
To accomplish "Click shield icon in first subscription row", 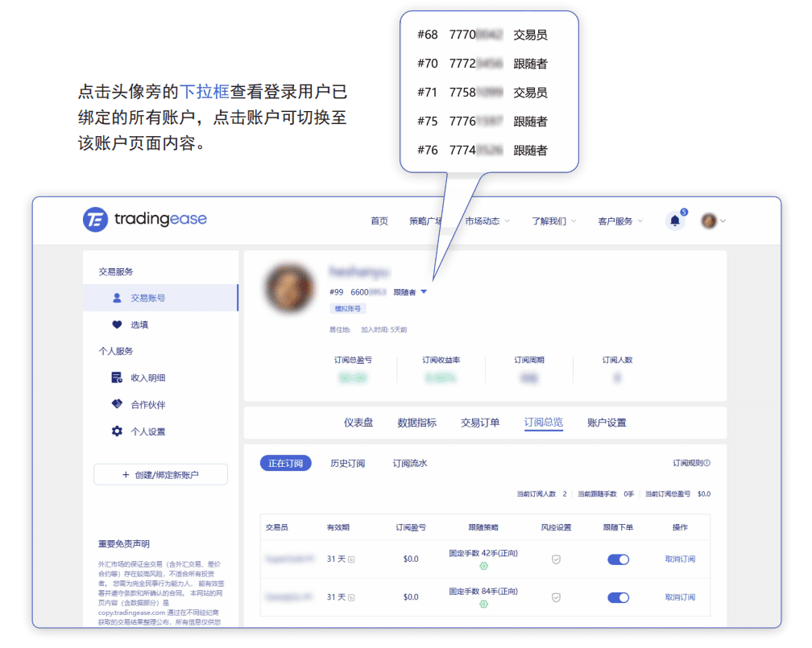I will [x=556, y=559].
